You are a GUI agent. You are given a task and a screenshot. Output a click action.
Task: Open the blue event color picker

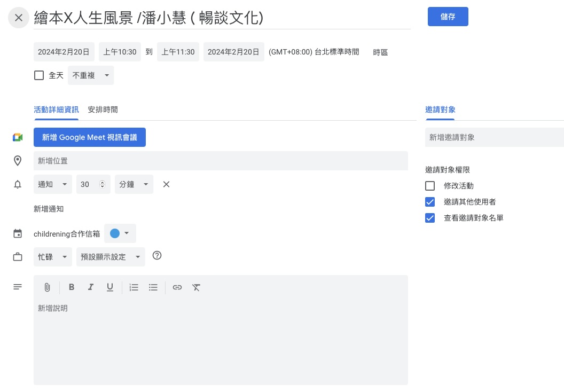pyautogui.click(x=120, y=233)
